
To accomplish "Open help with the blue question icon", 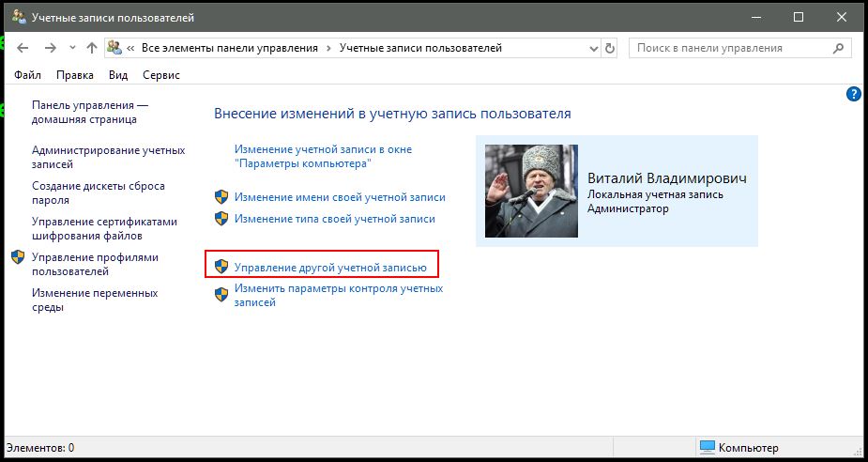I will 854,94.
